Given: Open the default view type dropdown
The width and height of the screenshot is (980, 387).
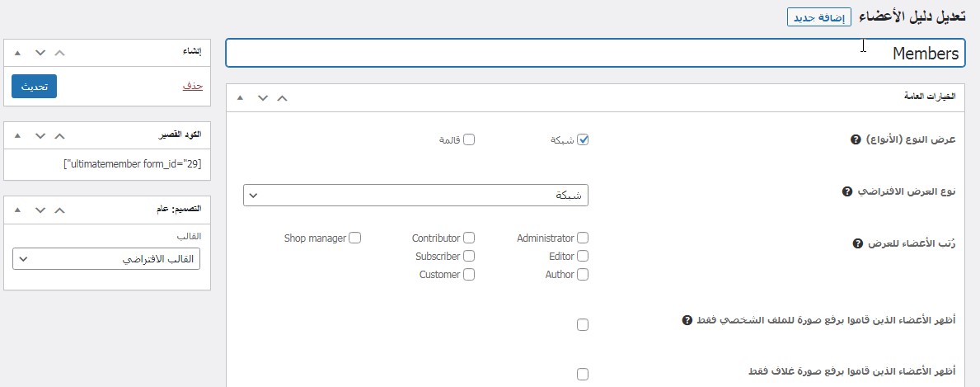Looking at the screenshot, I should [415, 196].
